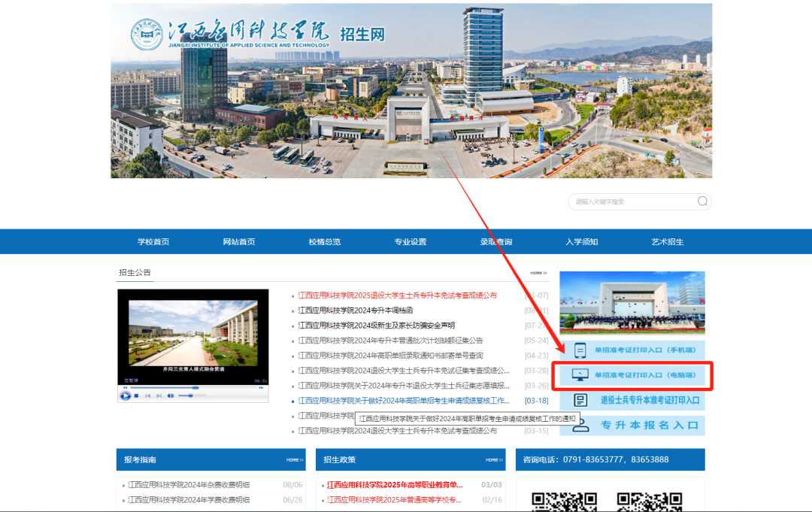Click the search magnifier icon

tap(702, 201)
